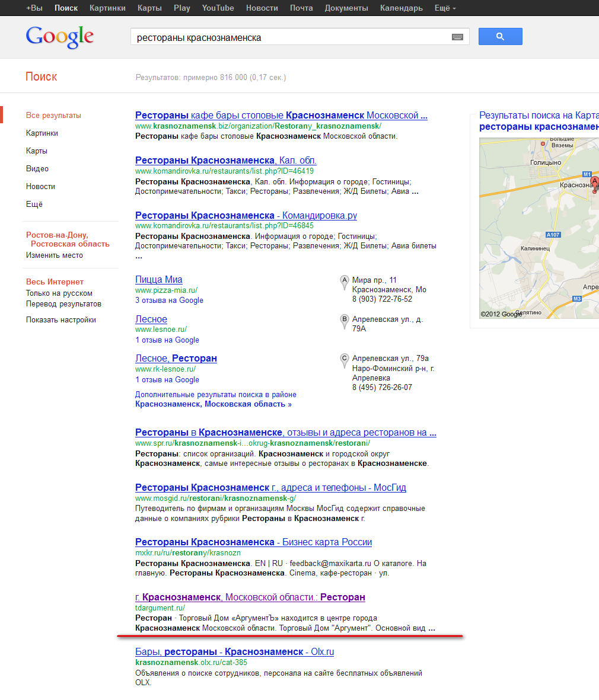
Task: Click phone number 8 (495) 726-26-07
Action: [x=383, y=388]
